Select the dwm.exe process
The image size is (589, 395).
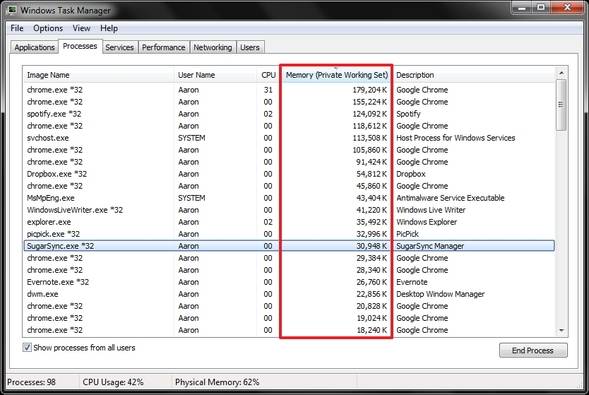tap(289, 294)
